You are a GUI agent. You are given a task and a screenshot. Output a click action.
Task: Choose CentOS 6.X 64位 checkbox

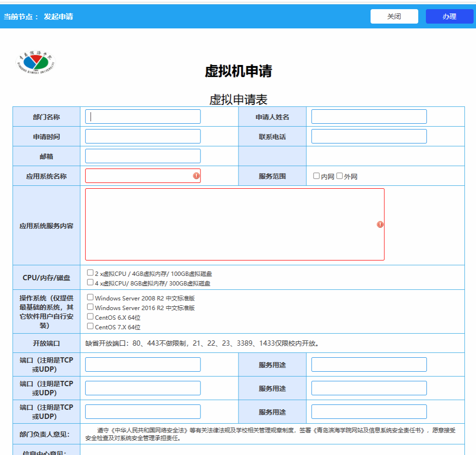point(90,317)
